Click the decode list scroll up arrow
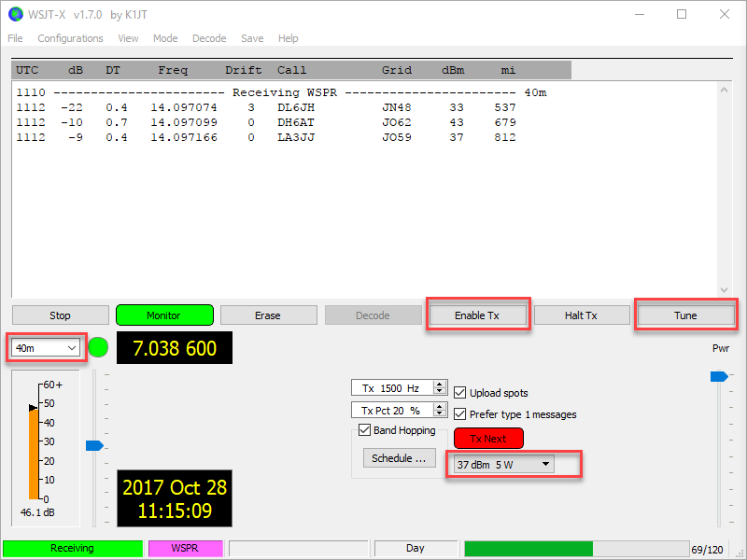Image resolution: width=747 pixels, height=560 pixels. [725, 90]
